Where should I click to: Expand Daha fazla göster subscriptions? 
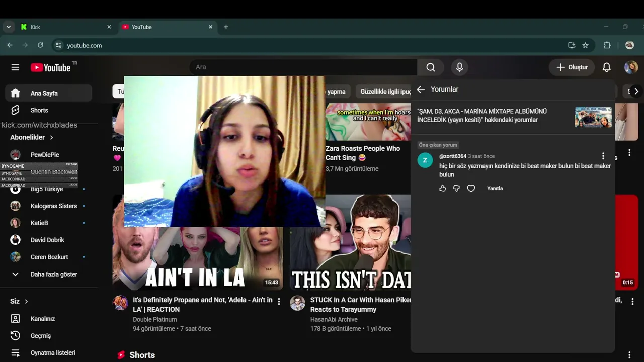pos(49,274)
